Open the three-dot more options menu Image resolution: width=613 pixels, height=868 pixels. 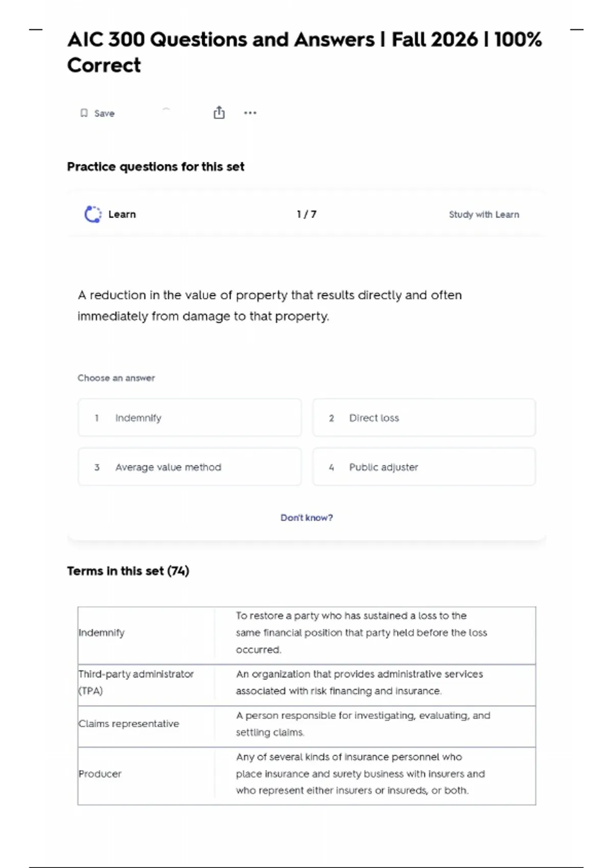click(x=250, y=113)
